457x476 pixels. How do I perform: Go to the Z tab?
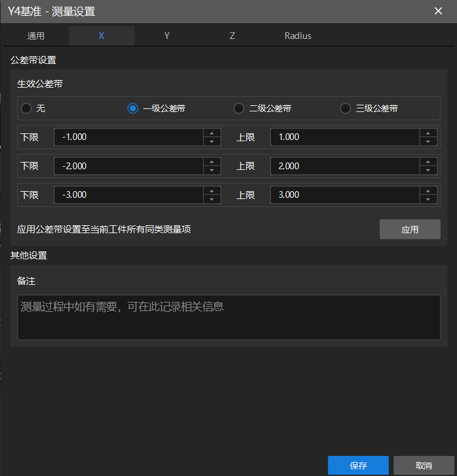[232, 36]
